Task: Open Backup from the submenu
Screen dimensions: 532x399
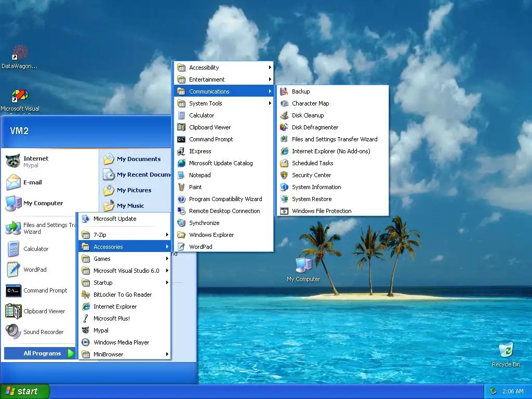Action: pyautogui.click(x=332, y=91)
